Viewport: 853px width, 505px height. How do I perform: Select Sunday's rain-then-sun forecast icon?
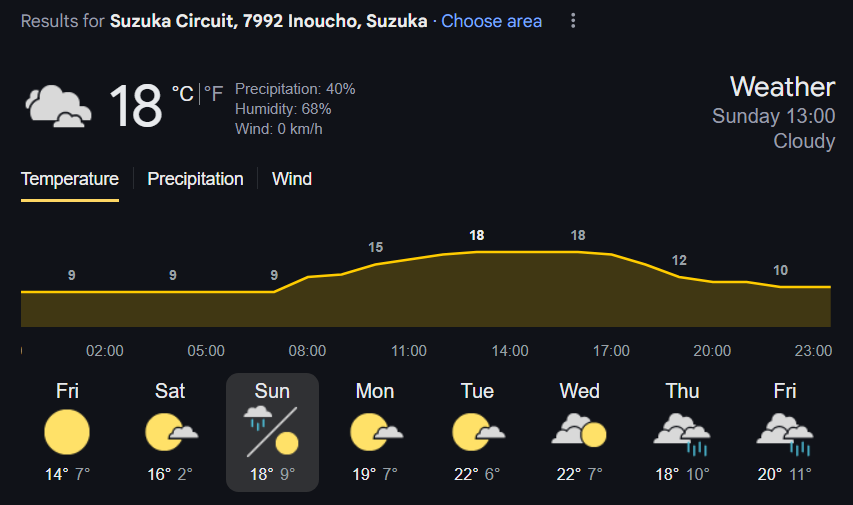(271, 430)
